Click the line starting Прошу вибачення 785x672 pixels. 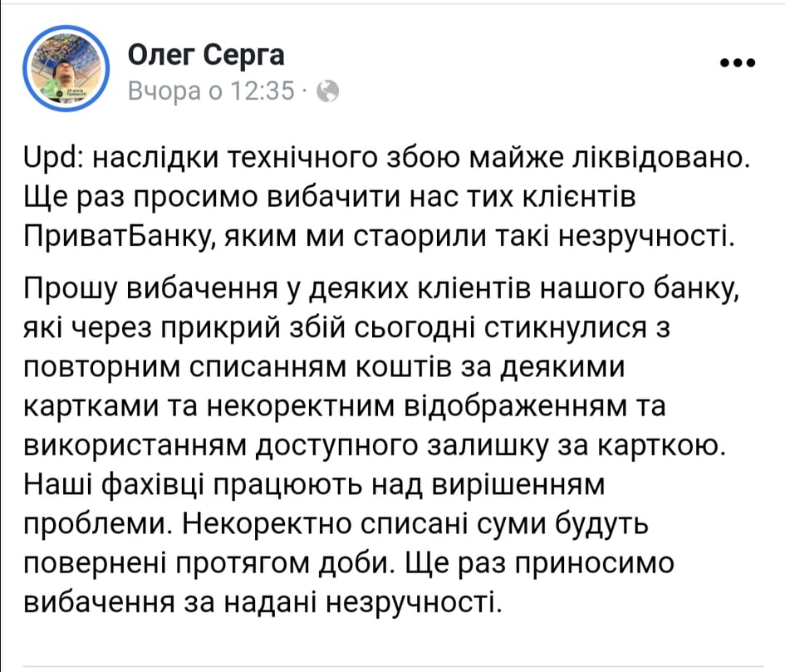point(382,289)
